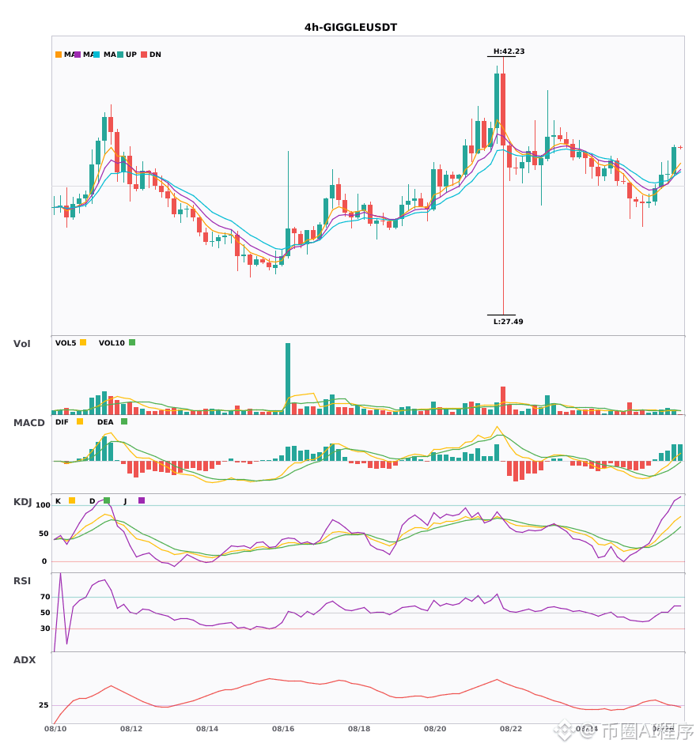700x751 pixels.
Task: Click the ADX 25 axis value
Action: (x=44, y=705)
